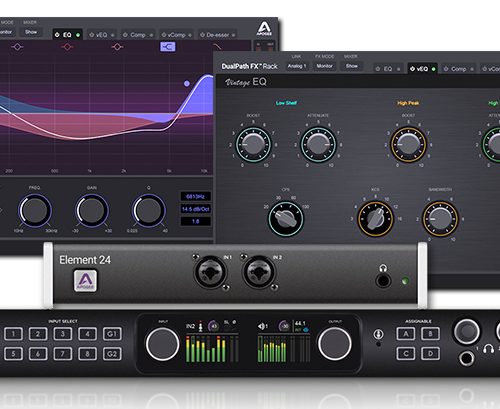Click the CPS frequency selector knob
Image resolution: width=500 pixels, height=409 pixels.
coord(286,219)
